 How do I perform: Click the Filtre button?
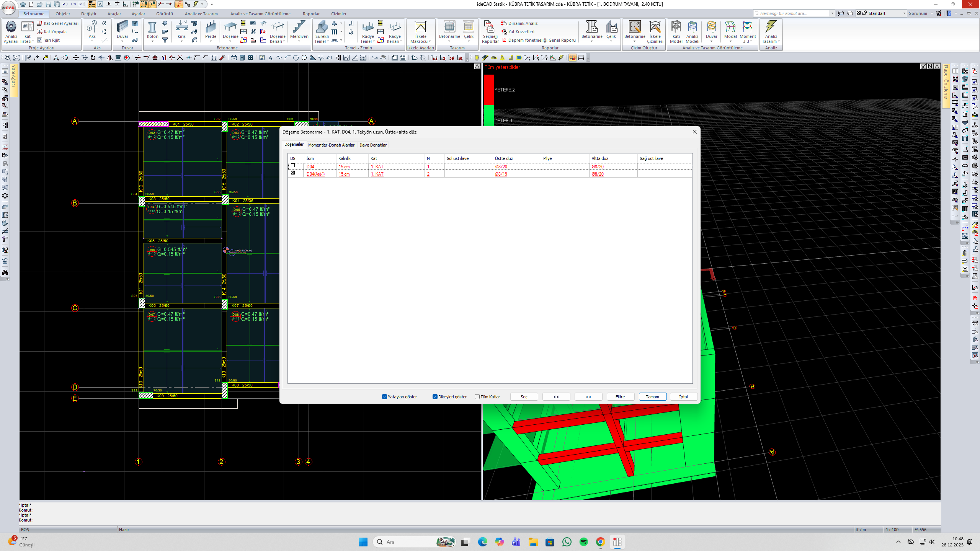pos(620,397)
